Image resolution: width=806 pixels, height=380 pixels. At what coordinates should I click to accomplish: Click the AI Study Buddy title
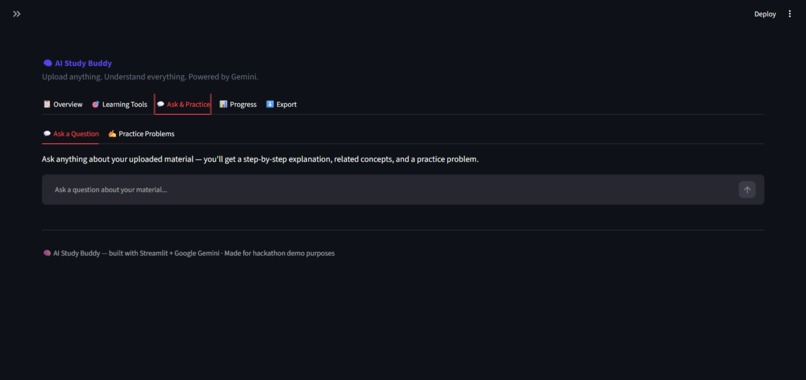(77, 63)
